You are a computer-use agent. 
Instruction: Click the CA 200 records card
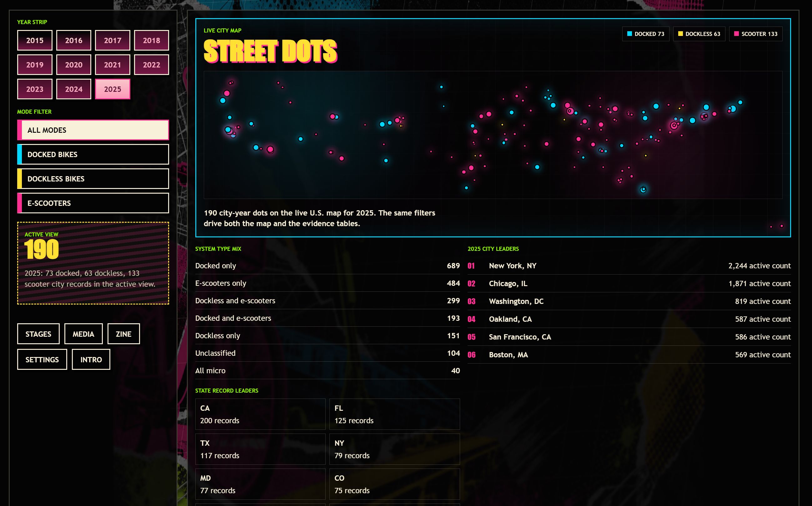click(x=260, y=414)
